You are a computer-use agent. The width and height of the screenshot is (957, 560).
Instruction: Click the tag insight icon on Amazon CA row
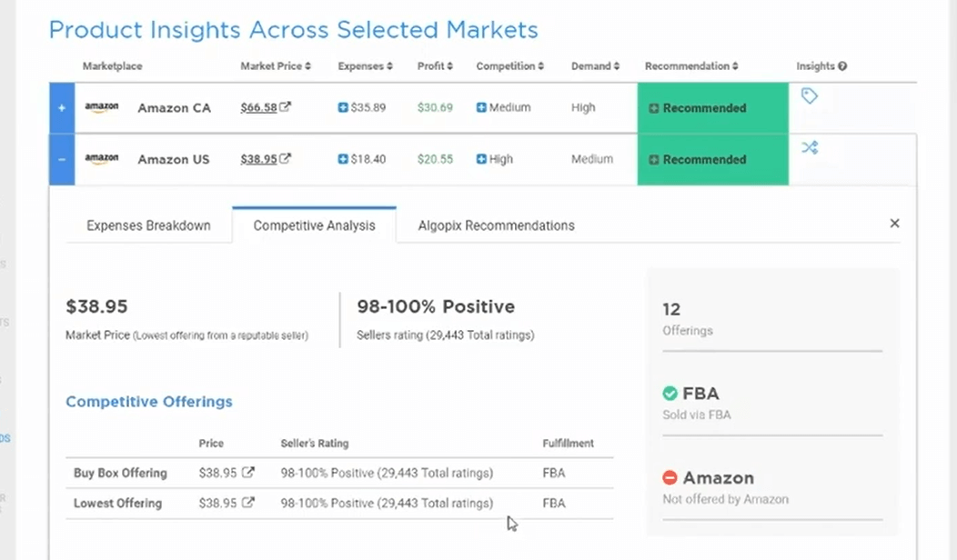(x=810, y=96)
